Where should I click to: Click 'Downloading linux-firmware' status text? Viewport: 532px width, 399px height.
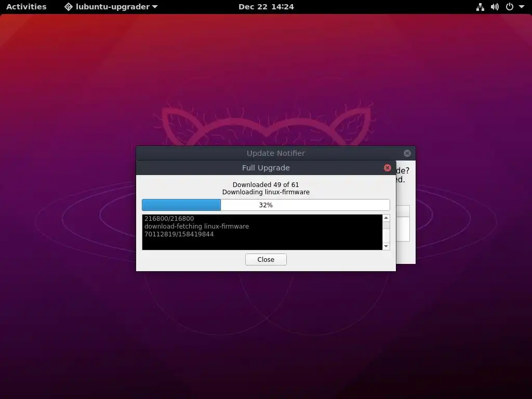[x=265, y=192]
